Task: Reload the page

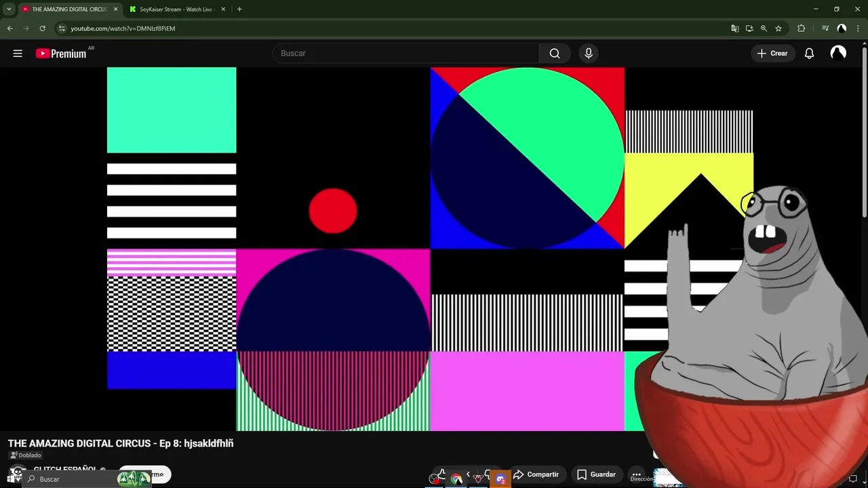Action: (42, 28)
